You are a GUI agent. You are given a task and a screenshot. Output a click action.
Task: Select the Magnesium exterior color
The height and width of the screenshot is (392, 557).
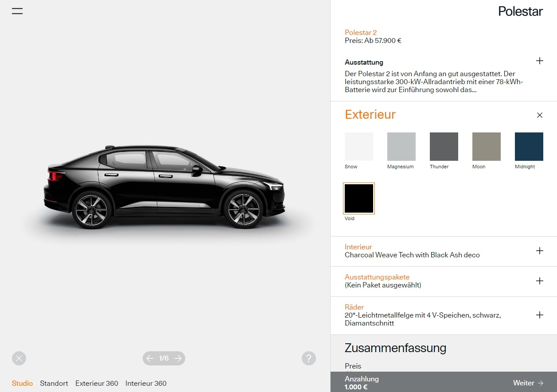pos(401,147)
